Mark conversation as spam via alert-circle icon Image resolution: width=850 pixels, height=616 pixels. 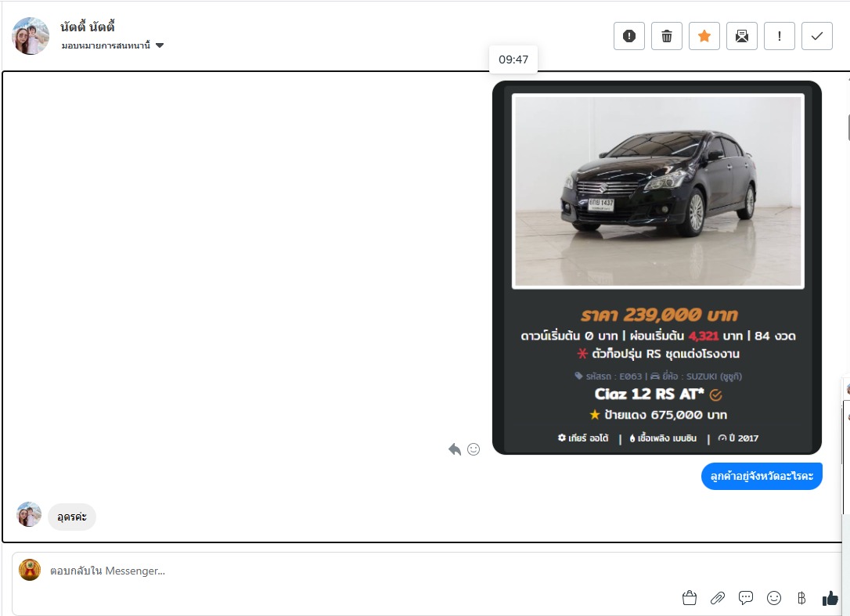click(628, 36)
